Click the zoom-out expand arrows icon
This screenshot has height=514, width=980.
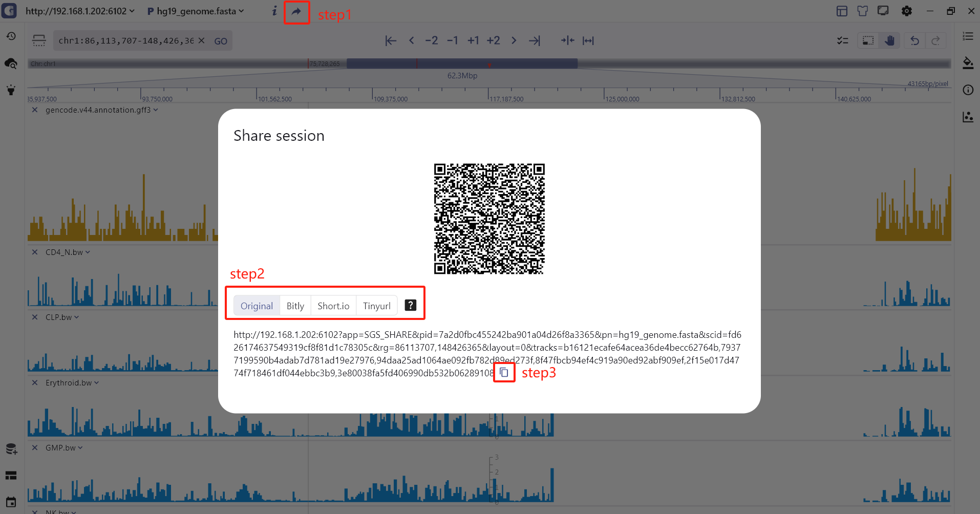588,40
